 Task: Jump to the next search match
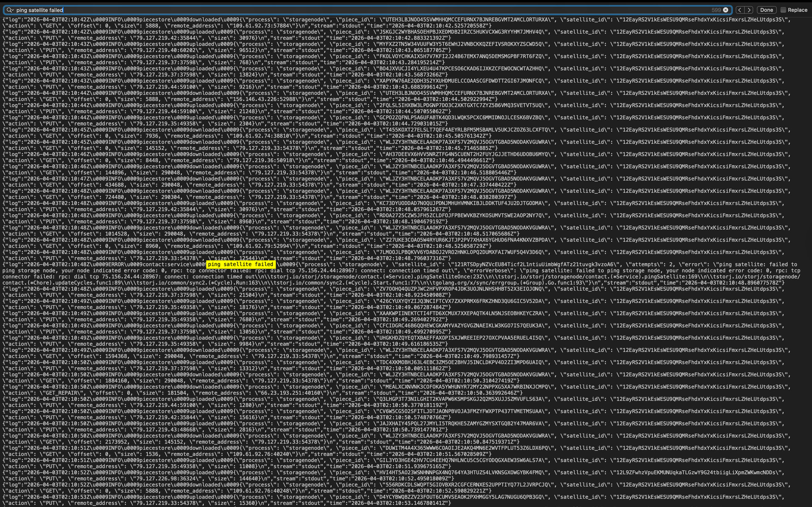tap(749, 10)
